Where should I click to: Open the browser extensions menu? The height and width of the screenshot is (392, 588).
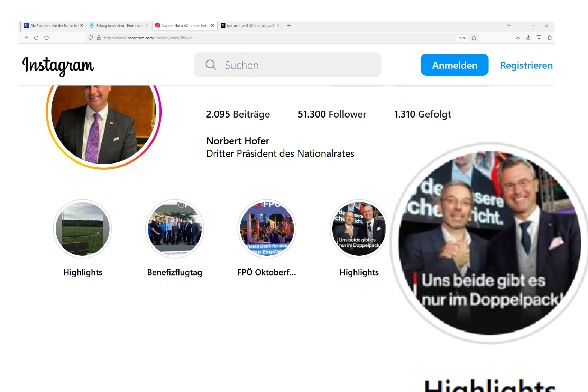tap(549, 38)
